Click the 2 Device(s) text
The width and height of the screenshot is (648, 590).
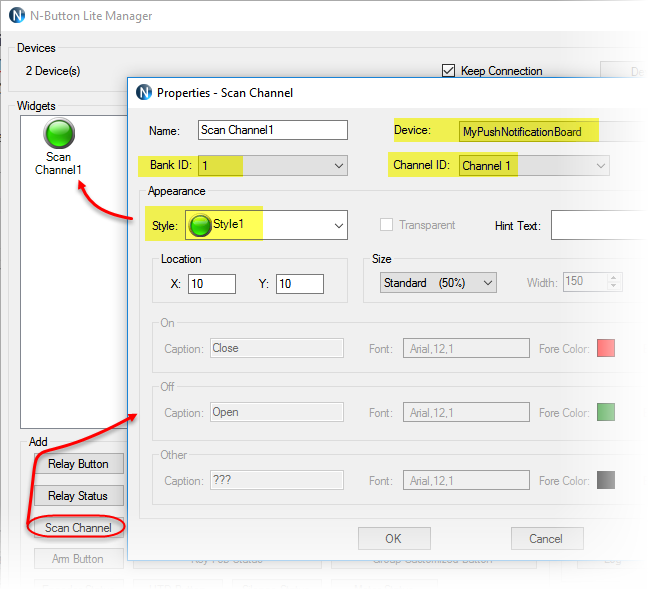(x=53, y=71)
